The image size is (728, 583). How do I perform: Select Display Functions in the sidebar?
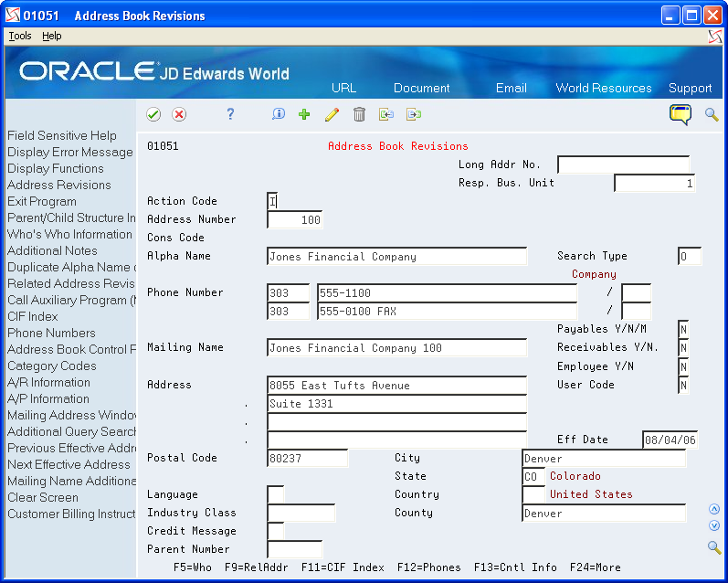click(x=55, y=169)
